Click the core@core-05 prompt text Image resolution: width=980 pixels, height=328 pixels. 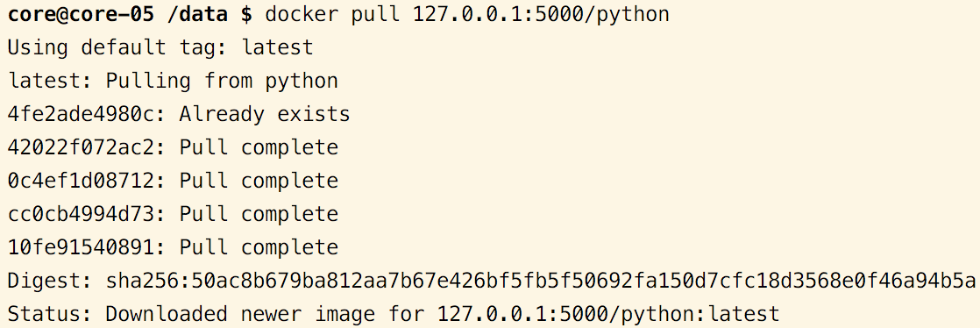[x=82, y=14]
